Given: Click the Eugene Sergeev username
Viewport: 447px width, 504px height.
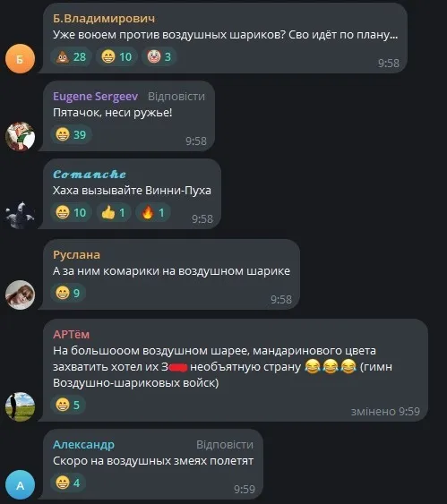Looking at the screenshot, I should coord(96,97).
